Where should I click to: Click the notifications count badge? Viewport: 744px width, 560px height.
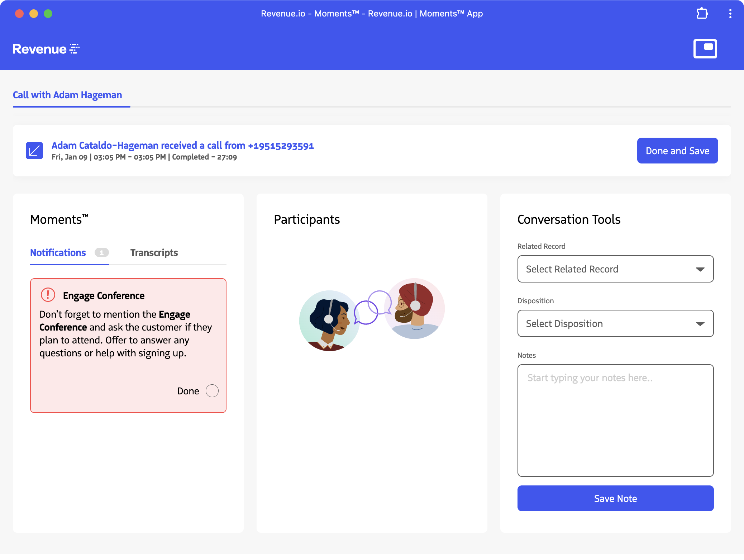pos(101,253)
